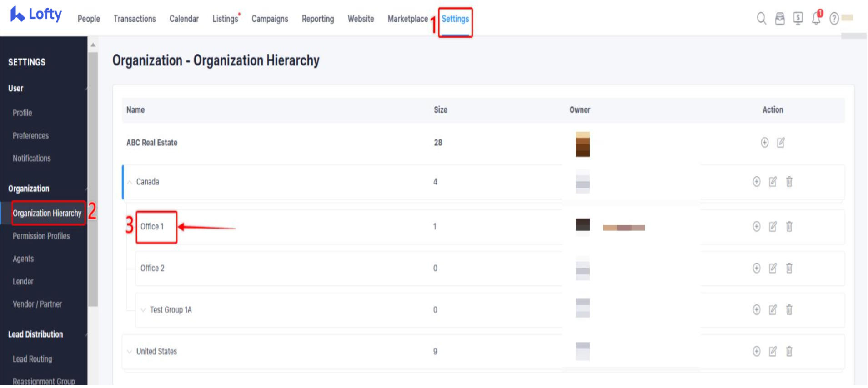Click the sidebar scrollbar up arrow
The width and height of the screenshot is (868, 388).
point(93,45)
